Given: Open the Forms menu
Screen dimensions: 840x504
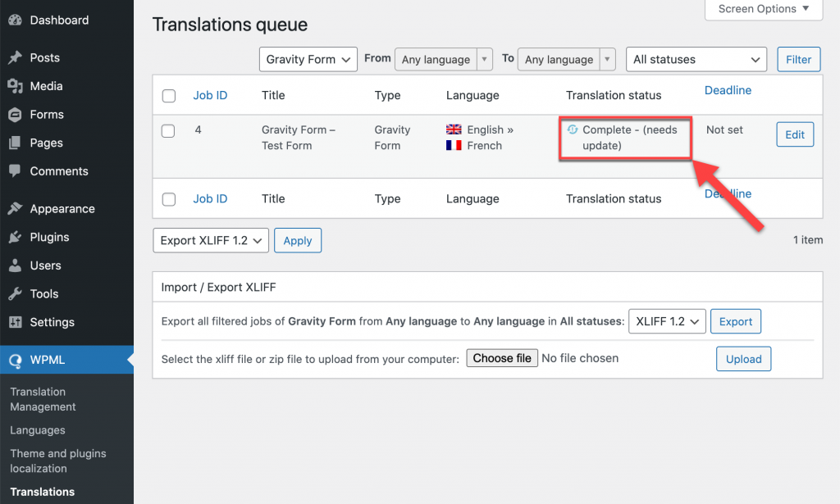Looking at the screenshot, I should 47,115.
